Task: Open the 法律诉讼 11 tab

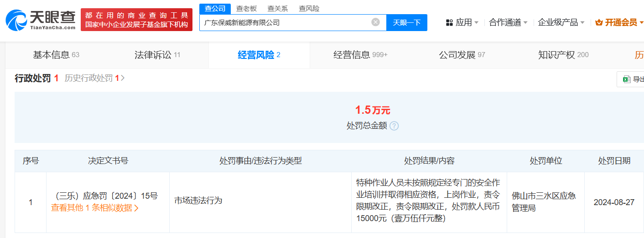Action: 157,55
